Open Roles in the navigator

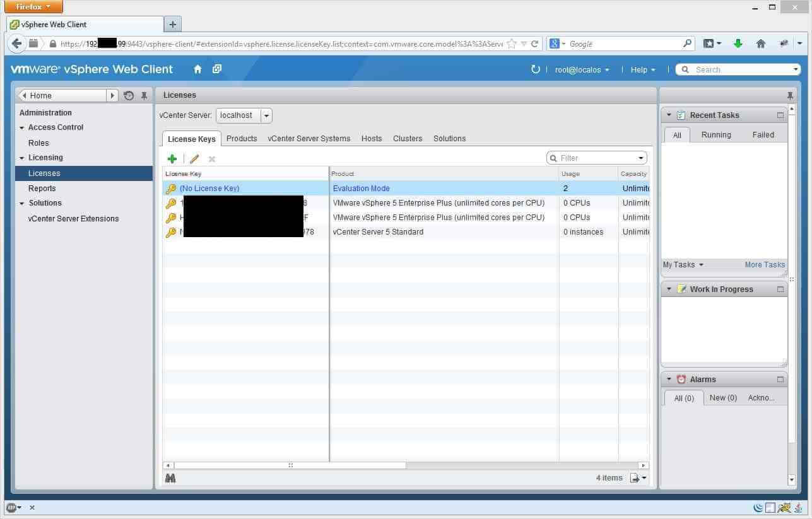[x=38, y=143]
